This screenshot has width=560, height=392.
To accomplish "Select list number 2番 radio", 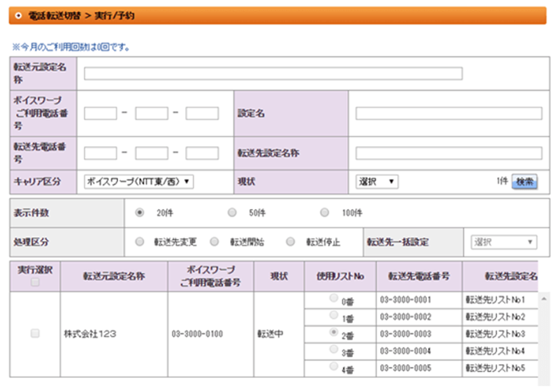I will click(333, 332).
